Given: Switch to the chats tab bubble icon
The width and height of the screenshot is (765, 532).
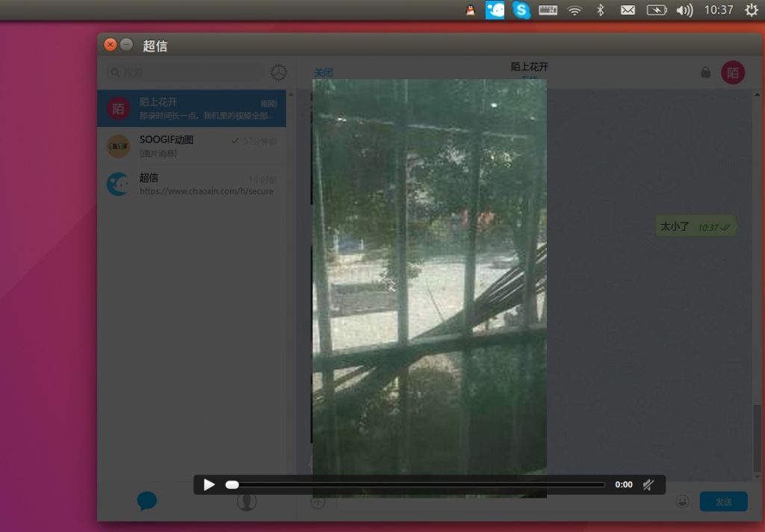Looking at the screenshot, I should [147, 501].
